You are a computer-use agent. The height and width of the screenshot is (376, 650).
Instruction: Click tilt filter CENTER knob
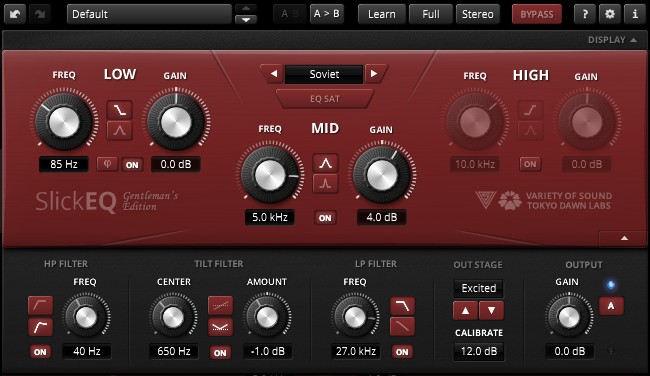pos(173,317)
